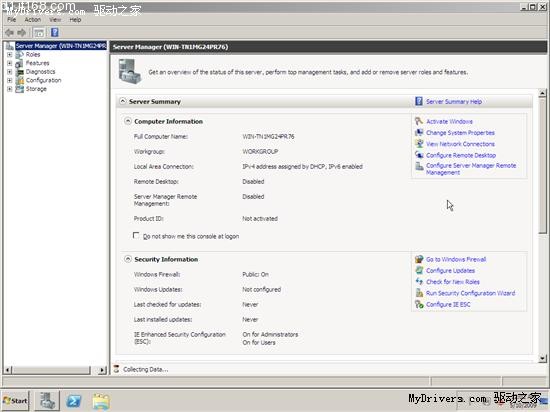Click the tree pane scroll right arrow
Image resolution: width=550 pixels, height=412 pixels.
[x=102, y=370]
